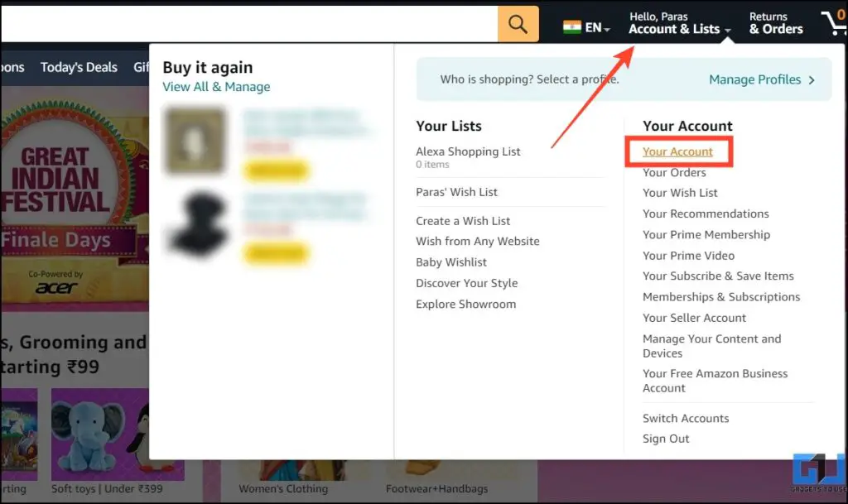Expand the Account & Lists dropdown chevron
The width and height of the screenshot is (848, 504).
click(726, 31)
